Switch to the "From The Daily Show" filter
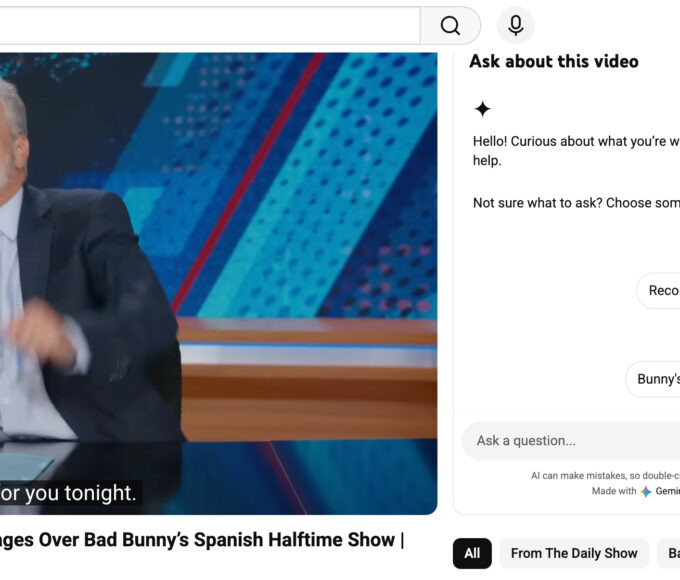 pos(574,553)
